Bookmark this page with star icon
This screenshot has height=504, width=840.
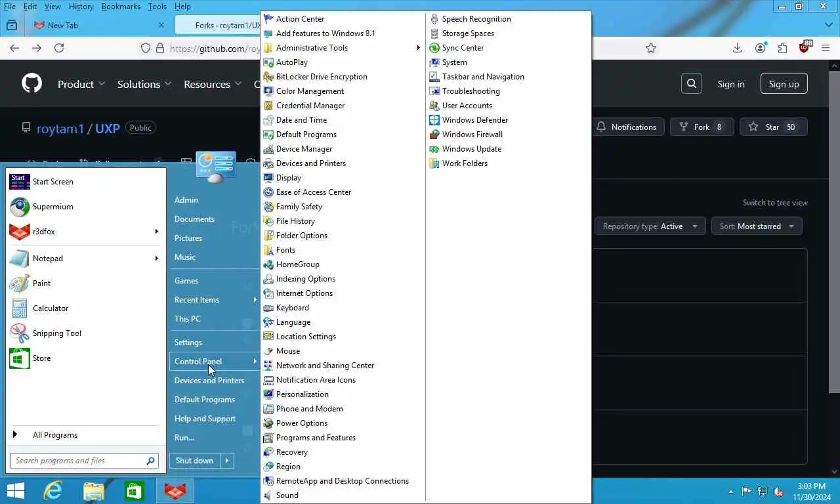[651, 48]
